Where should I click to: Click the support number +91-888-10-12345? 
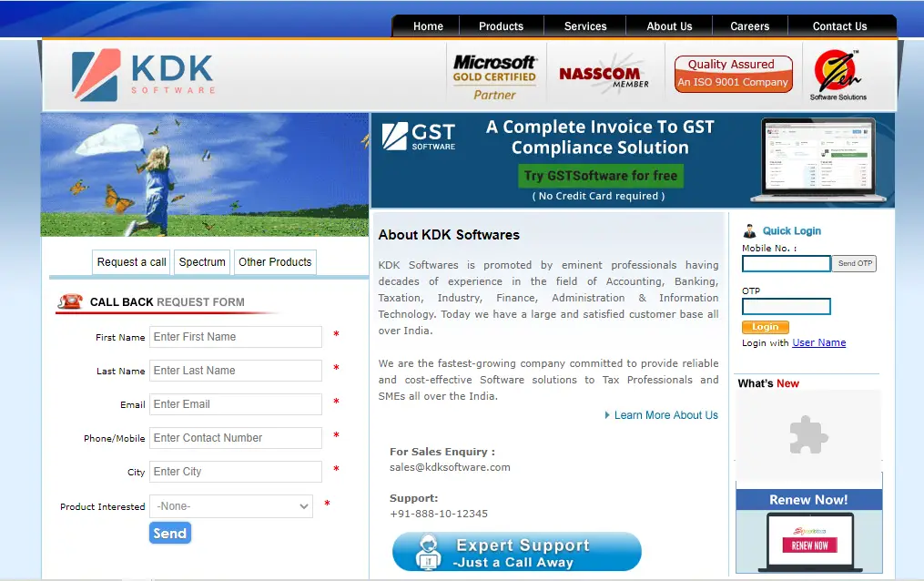point(439,514)
